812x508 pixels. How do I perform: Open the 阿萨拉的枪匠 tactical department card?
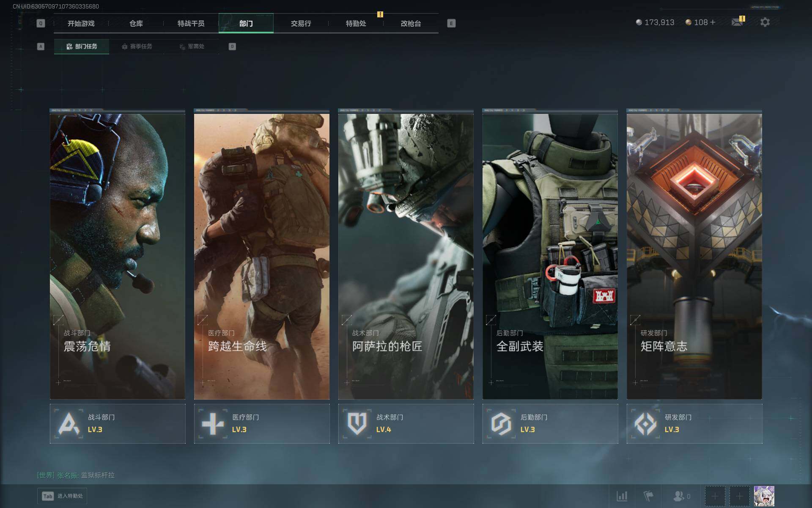tap(406, 254)
